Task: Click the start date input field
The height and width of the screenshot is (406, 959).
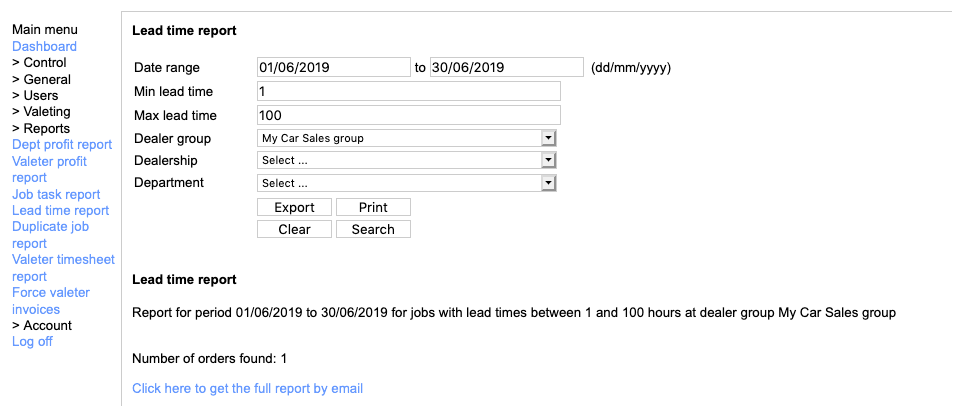Action: tap(333, 67)
